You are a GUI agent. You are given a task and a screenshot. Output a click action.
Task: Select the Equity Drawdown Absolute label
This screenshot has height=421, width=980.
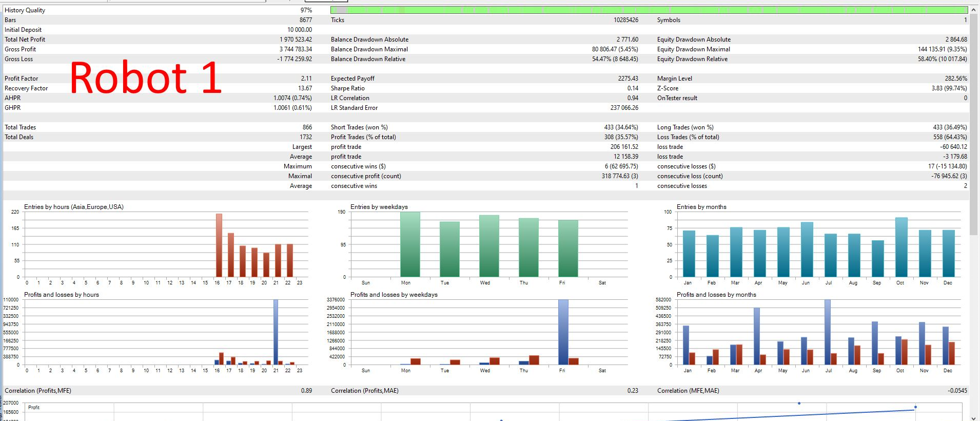[694, 40]
